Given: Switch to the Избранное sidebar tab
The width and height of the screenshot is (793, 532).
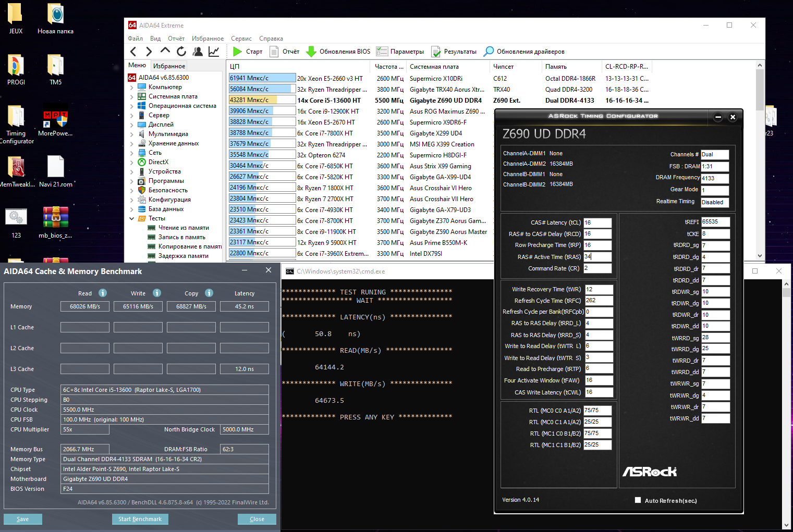Looking at the screenshot, I should [169, 66].
